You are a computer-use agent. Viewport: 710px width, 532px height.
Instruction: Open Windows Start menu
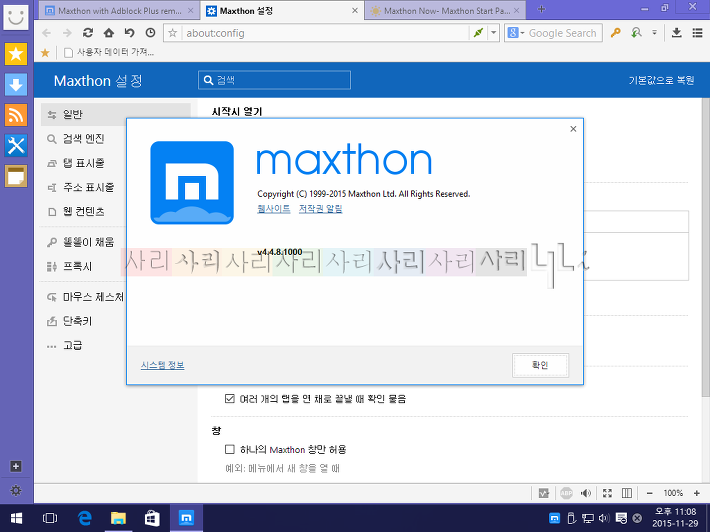(16, 518)
